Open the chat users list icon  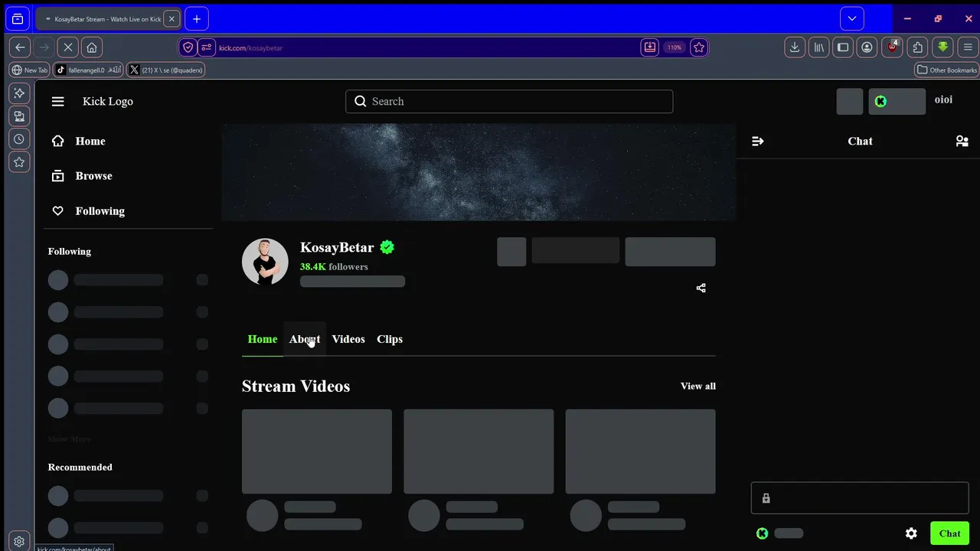click(962, 141)
